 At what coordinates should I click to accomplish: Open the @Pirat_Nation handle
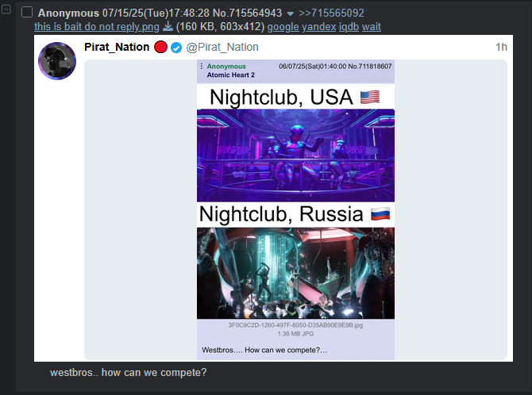coord(222,47)
